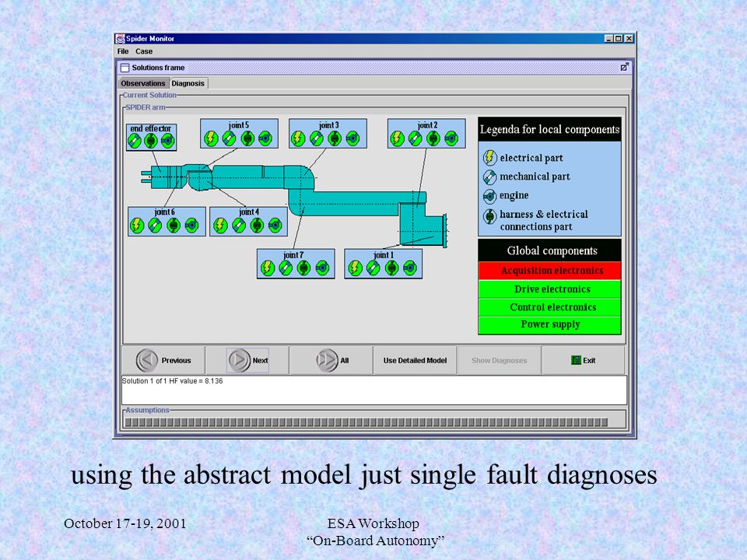Pick joint 2 mechanical part icon
Screen dimensions: 747x560
pyautogui.click(x=415, y=138)
